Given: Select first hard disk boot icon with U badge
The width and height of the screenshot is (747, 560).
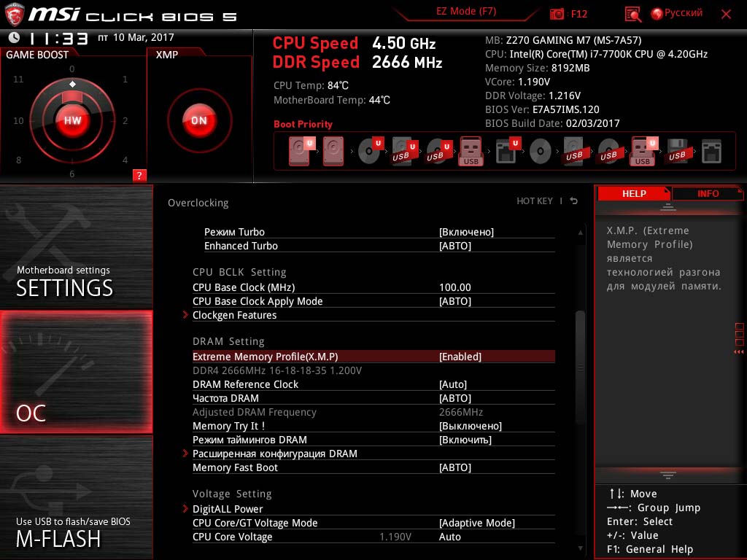Looking at the screenshot, I should pyautogui.click(x=301, y=152).
